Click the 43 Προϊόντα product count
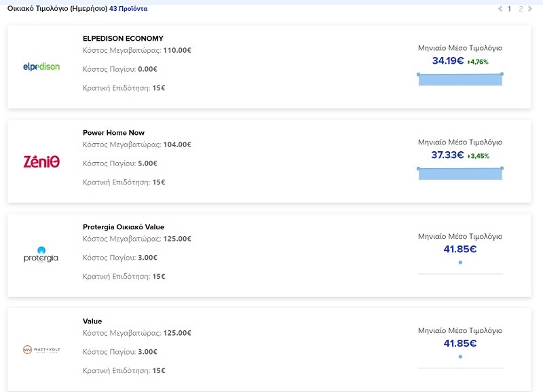The width and height of the screenshot is (543, 392). click(128, 9)
